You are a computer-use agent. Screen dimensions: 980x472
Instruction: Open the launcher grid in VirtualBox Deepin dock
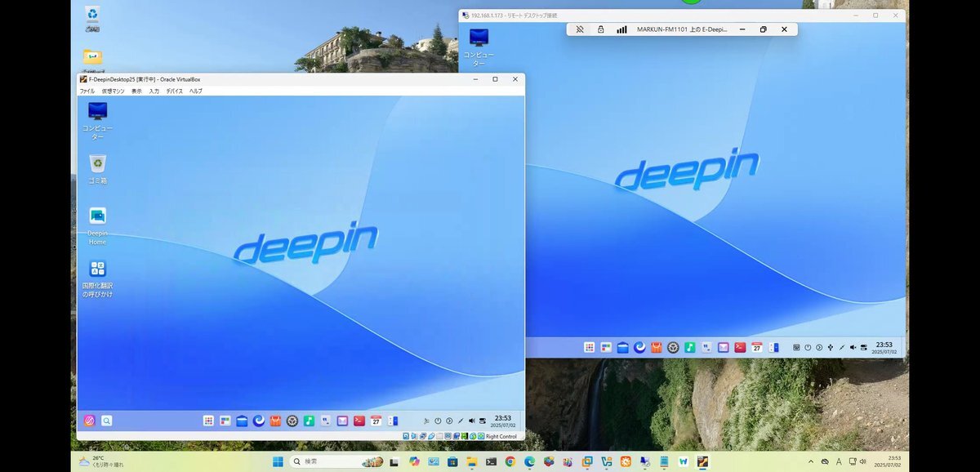tap(208, 421)
